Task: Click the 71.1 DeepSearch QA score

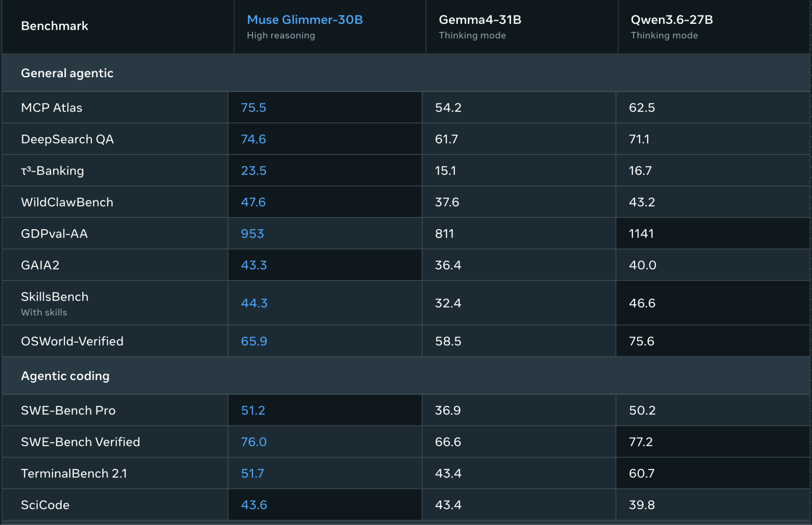Action: click(x=639, y=139)
